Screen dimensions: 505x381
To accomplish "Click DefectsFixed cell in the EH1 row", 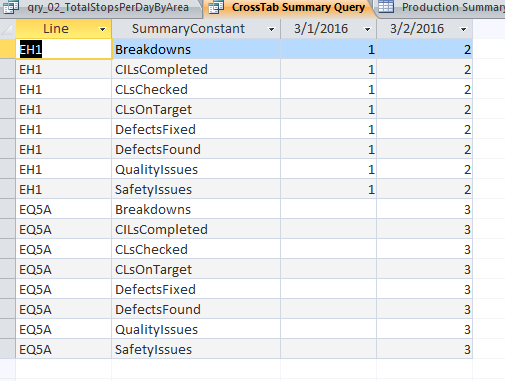I will [196, 129].
